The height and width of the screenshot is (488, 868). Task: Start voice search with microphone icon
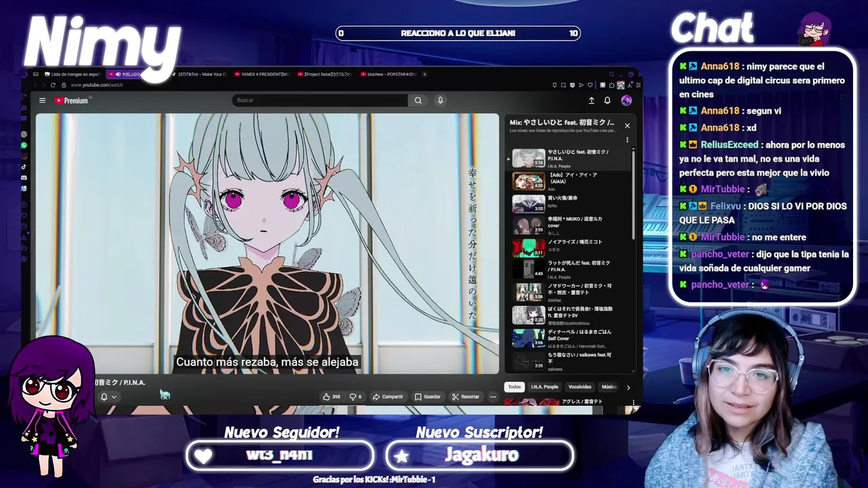[440, 100]
